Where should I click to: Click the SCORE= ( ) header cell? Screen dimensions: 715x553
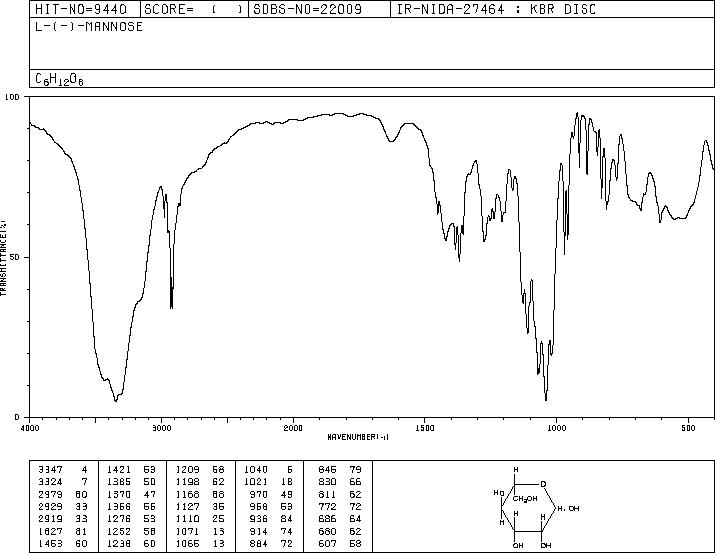pos(194,9)
